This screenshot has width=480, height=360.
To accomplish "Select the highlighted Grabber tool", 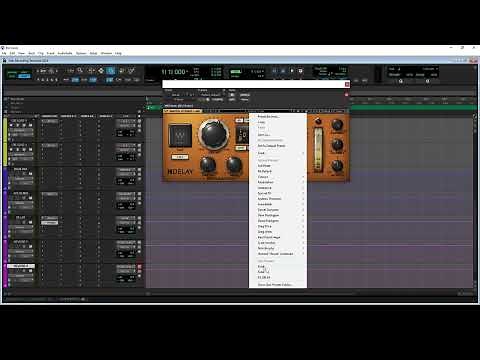I will point(111,70).
